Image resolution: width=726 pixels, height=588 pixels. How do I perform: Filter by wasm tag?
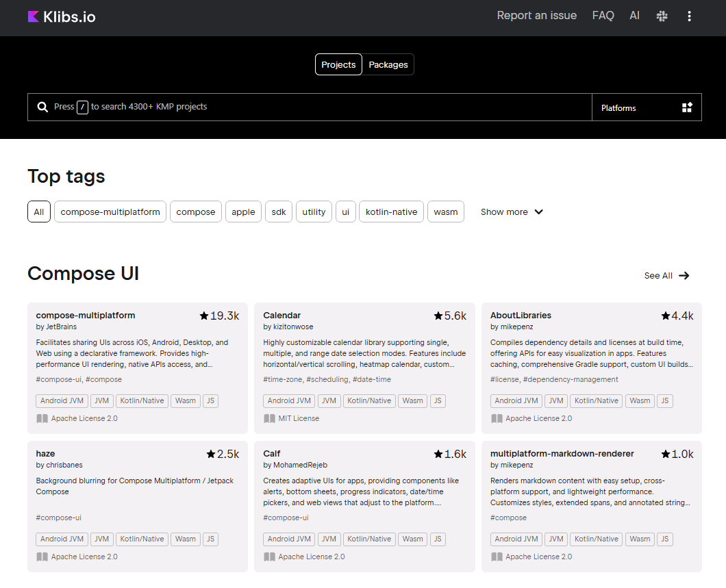pos(446,212)
